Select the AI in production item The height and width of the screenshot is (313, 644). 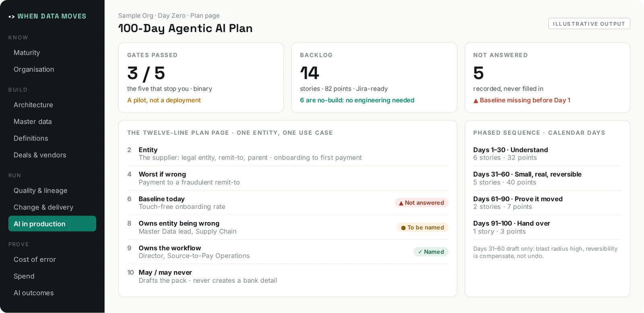pyautogui.click(x=52, y=224)
